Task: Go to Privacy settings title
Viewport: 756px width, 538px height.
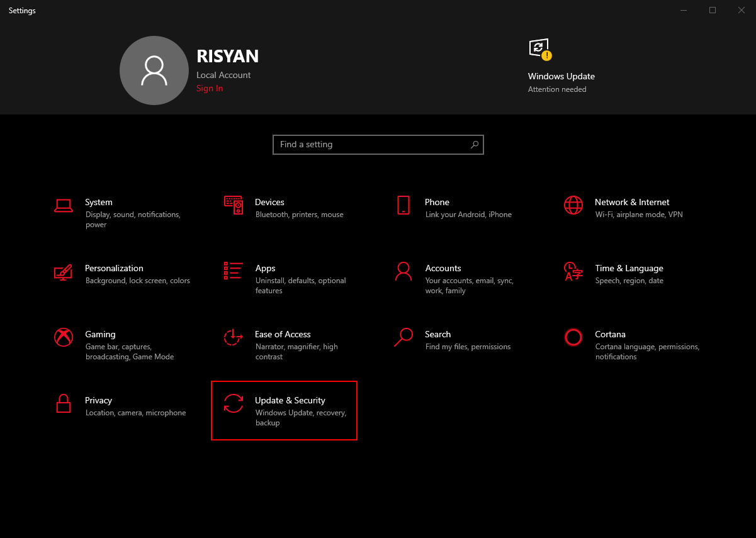Action: [99, 400]
